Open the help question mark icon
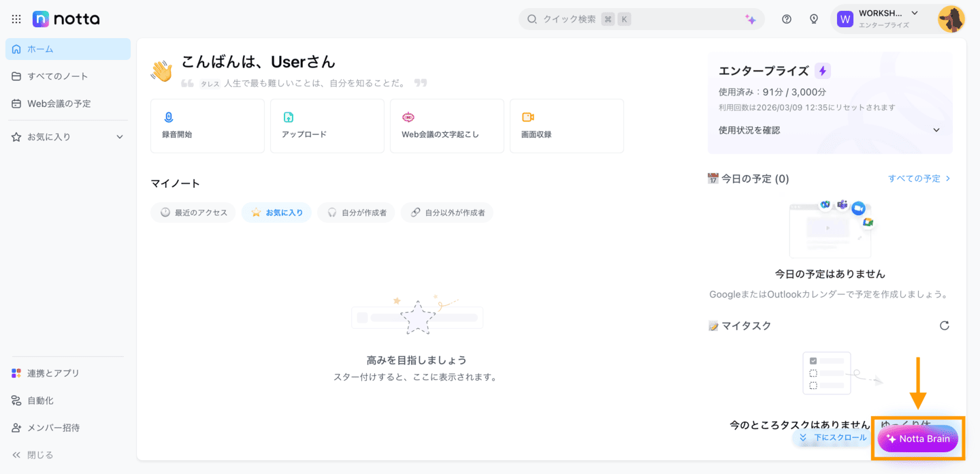Viewport: 980px width, 474px height. (787, 19)
